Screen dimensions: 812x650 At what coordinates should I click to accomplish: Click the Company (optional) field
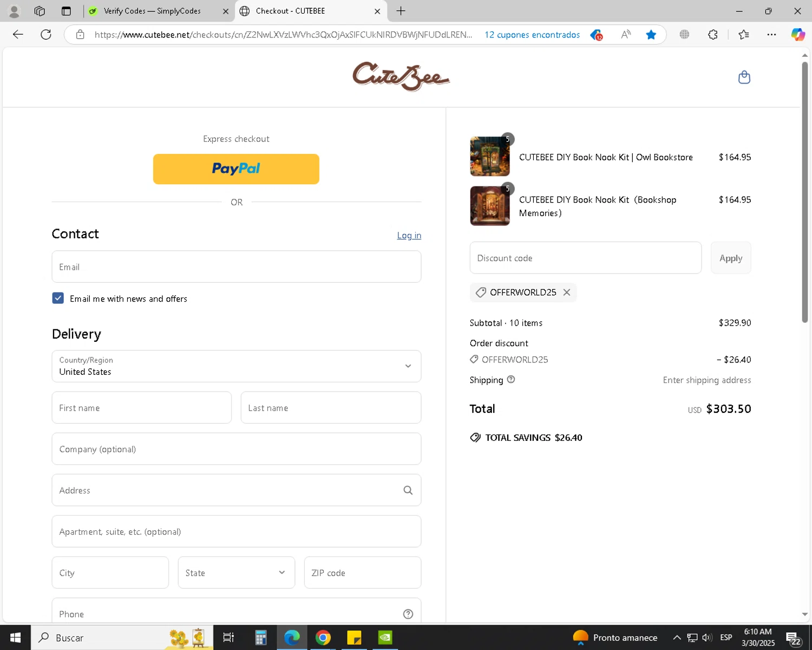(237, 448)
